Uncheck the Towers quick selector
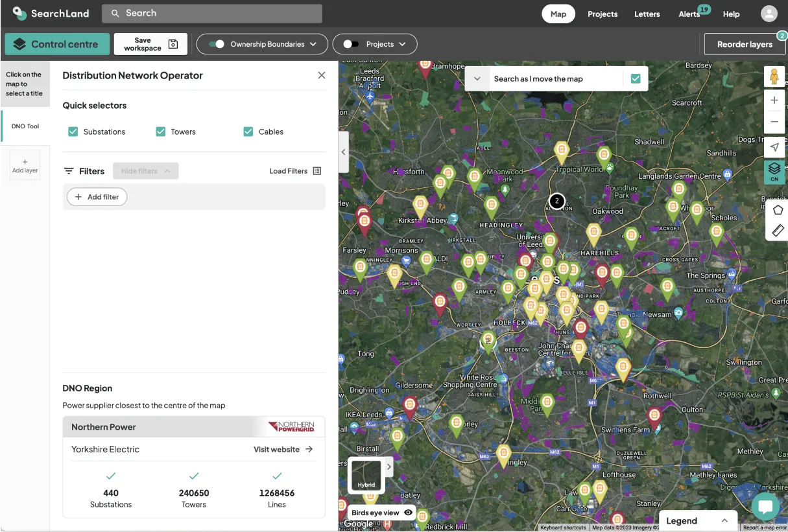This screenshot has height=532, width=788. pos(160,131)
